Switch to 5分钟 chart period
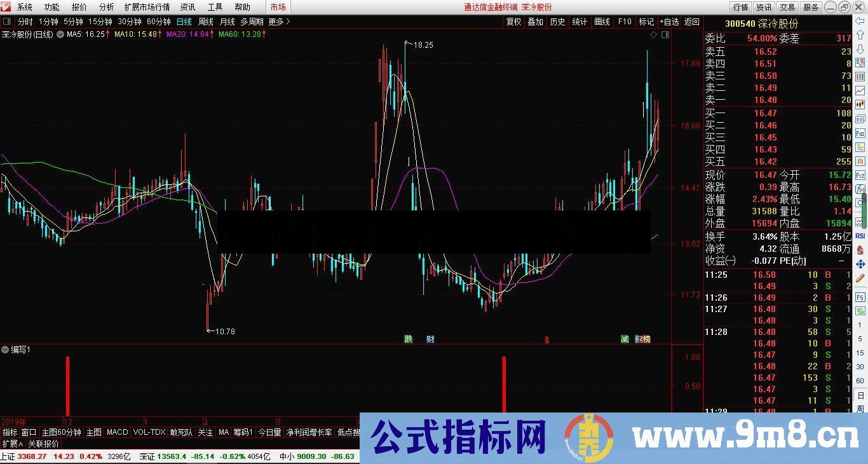868x464 pixels. pyautogui.click(x=73, y=22)
